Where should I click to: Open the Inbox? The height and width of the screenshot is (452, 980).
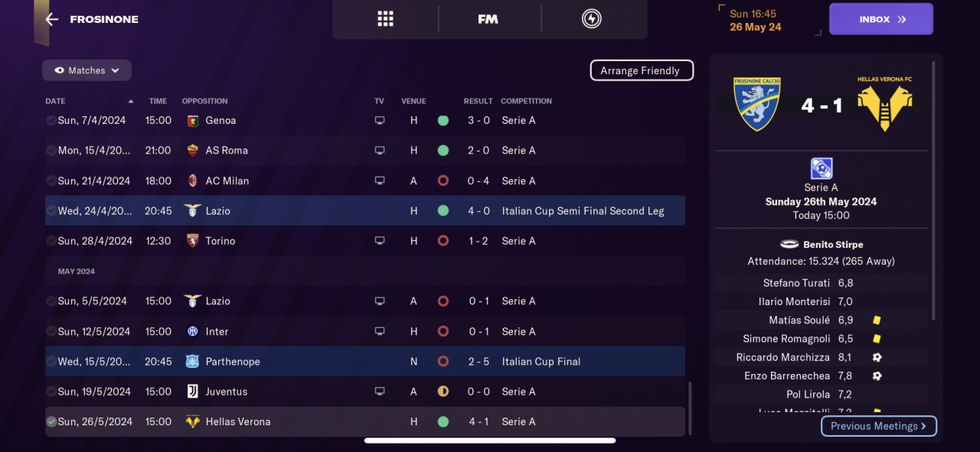pyautogui.click(x=880, y=19)
